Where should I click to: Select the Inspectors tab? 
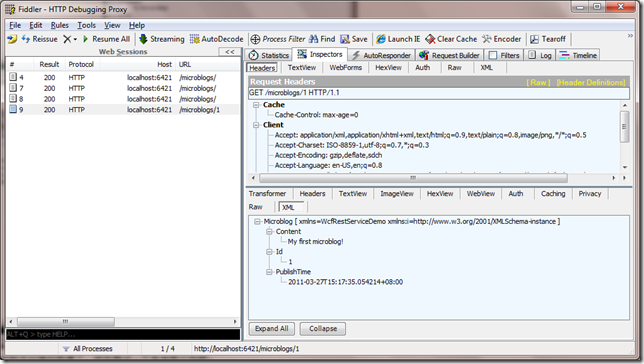coord(320,54)
